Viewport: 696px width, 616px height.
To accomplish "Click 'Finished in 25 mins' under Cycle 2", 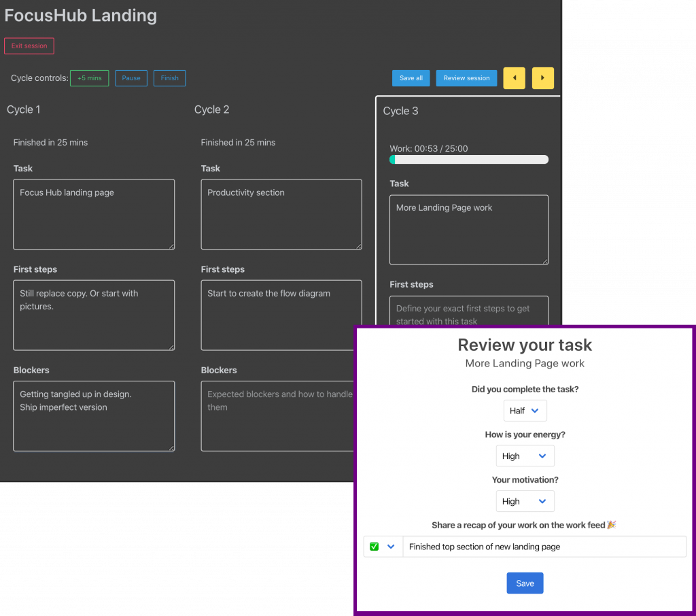I will 238,143.
